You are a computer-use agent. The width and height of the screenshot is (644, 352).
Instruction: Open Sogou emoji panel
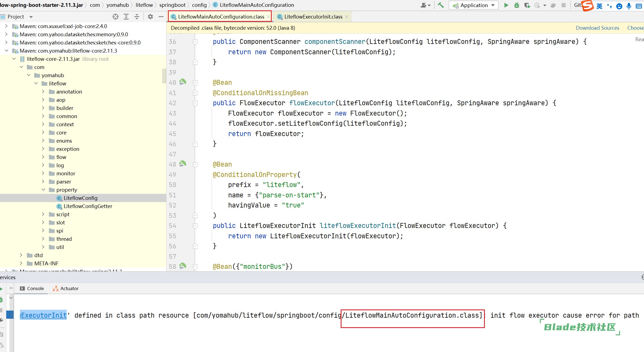coord(619,6)
